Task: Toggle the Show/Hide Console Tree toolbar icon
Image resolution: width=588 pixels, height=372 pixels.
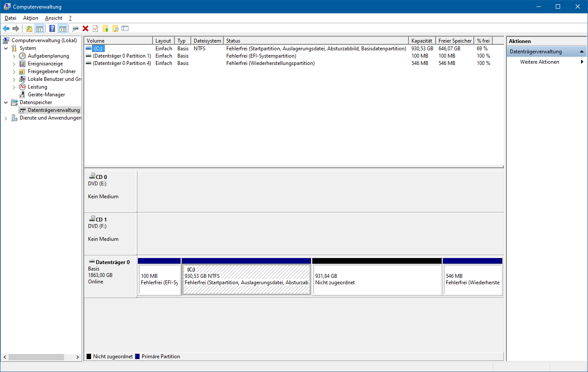Action: 39,28
